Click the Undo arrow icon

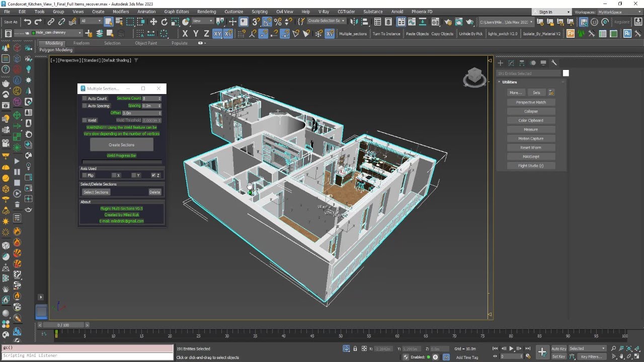(28, 22)
